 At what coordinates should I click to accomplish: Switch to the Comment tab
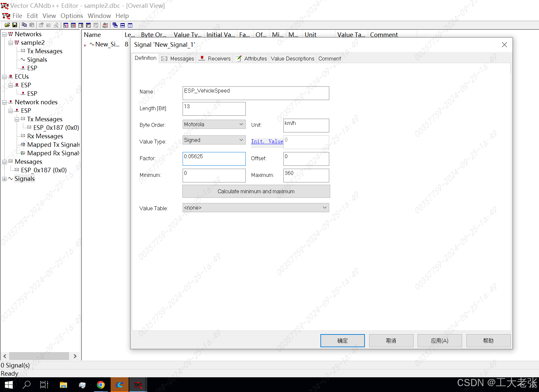330,59
